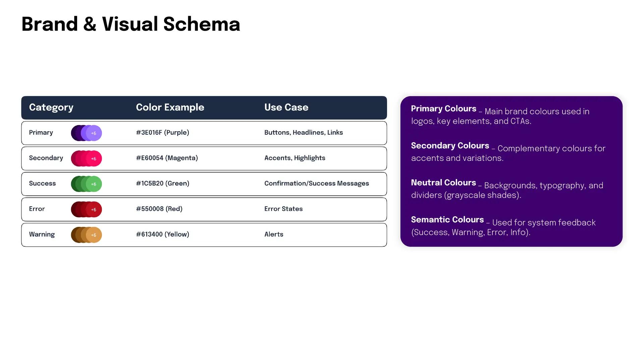The width and height of the screenshot is (644, 362).
Task: Select the #E60054 (Magenta) hex text
Action: click(x=167, y=158)
